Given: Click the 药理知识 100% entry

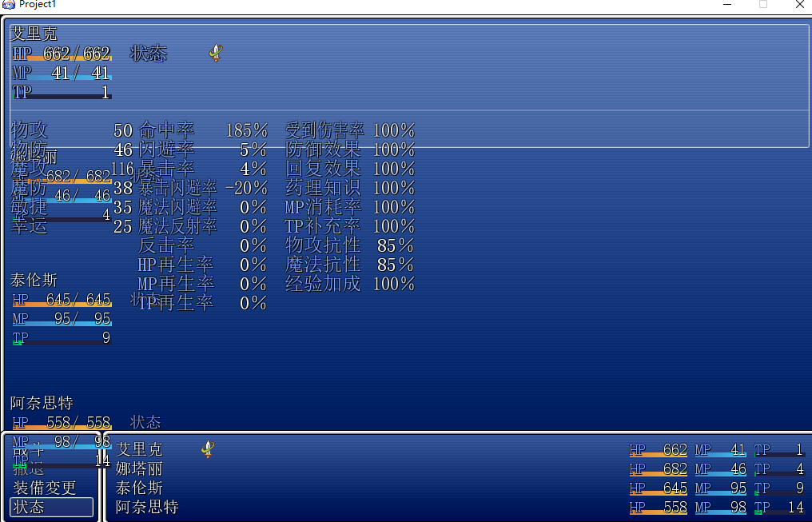Looking at the screenshot, I should point(350,188).
